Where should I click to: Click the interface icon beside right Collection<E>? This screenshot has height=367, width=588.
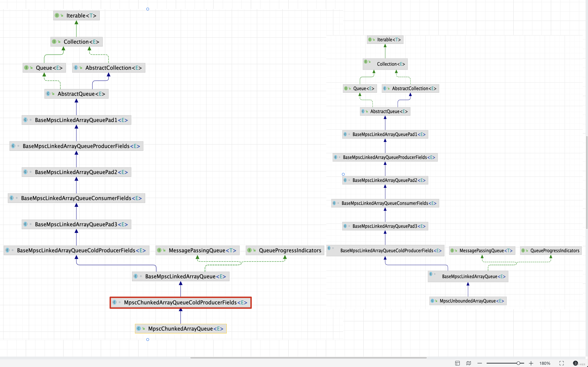366,62
